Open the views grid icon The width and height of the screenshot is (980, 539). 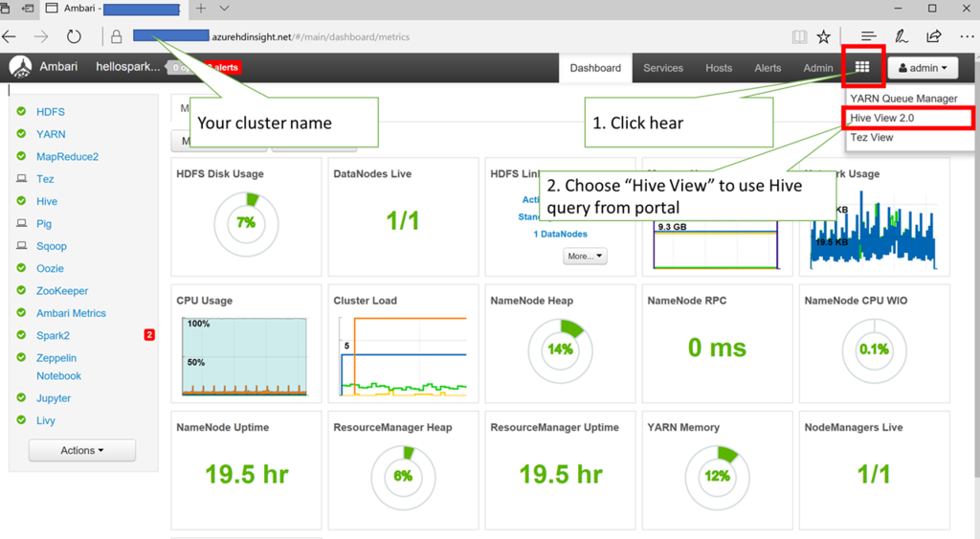[862, 67]
